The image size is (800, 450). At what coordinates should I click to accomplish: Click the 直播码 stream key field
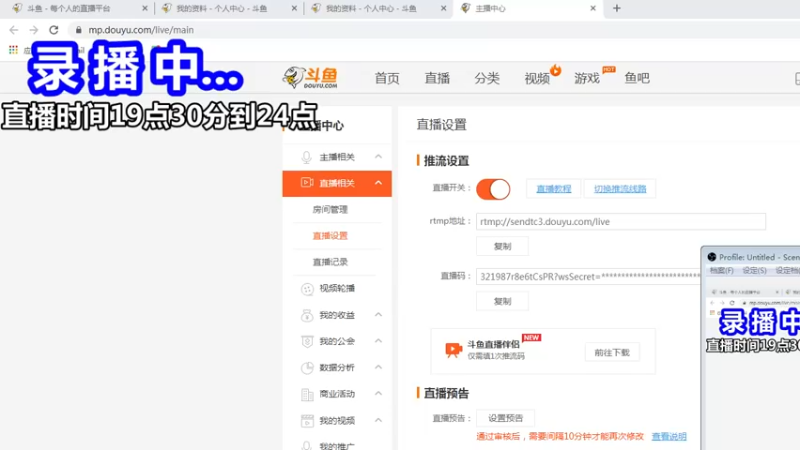(588, 277)
